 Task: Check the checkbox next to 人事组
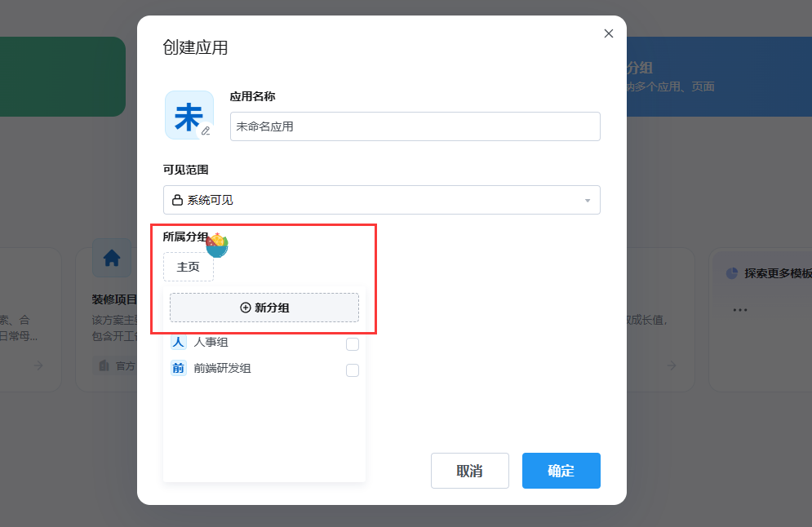pyautogui.click(x=352, y=343)
